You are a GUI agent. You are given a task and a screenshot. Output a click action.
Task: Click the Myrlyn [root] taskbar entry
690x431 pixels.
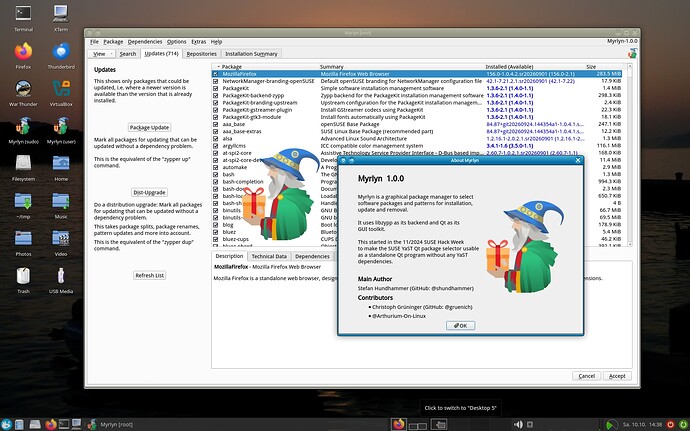(x=111, y=424)
